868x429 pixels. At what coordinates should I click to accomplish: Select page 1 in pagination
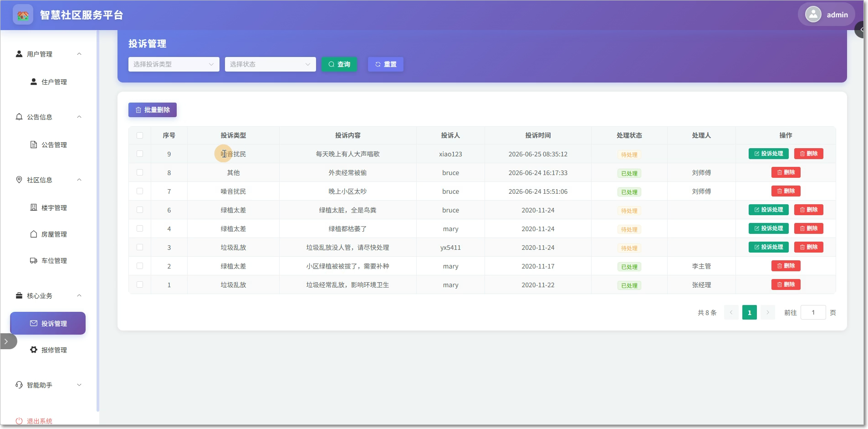(x=750, y=312)
